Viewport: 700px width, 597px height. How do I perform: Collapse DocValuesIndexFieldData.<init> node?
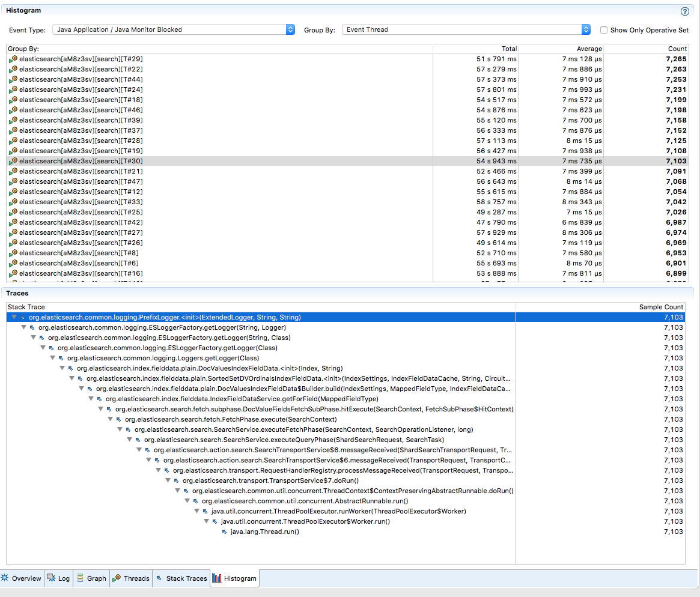coord(62,368)
